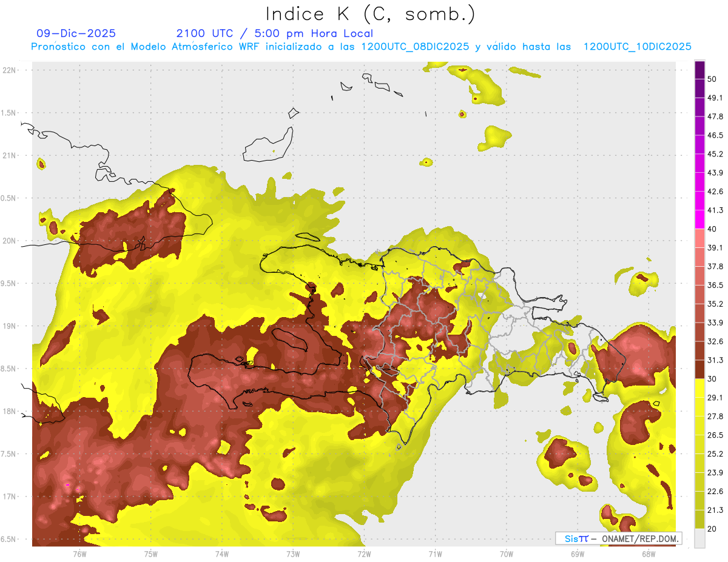Pick the salmon legend swatch between 39.1 and 40
This screenshot has height=562, width=728.
point(699,238)
